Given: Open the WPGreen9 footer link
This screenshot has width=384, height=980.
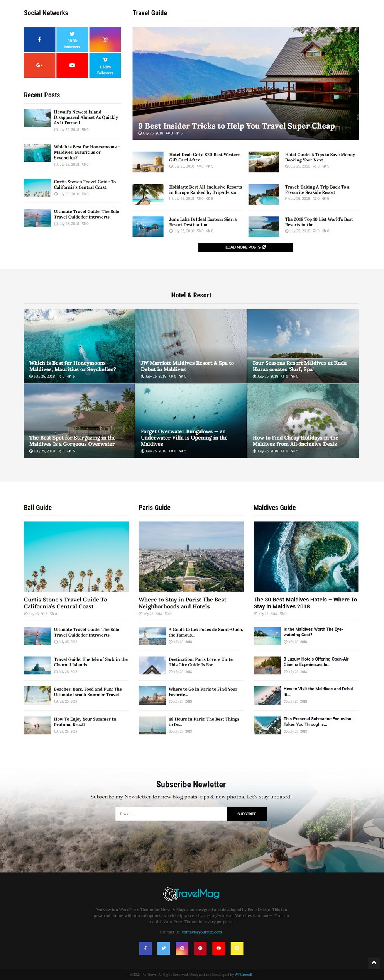Looking at the screenshot, I should pyautogui.click(x=243, y=975).
